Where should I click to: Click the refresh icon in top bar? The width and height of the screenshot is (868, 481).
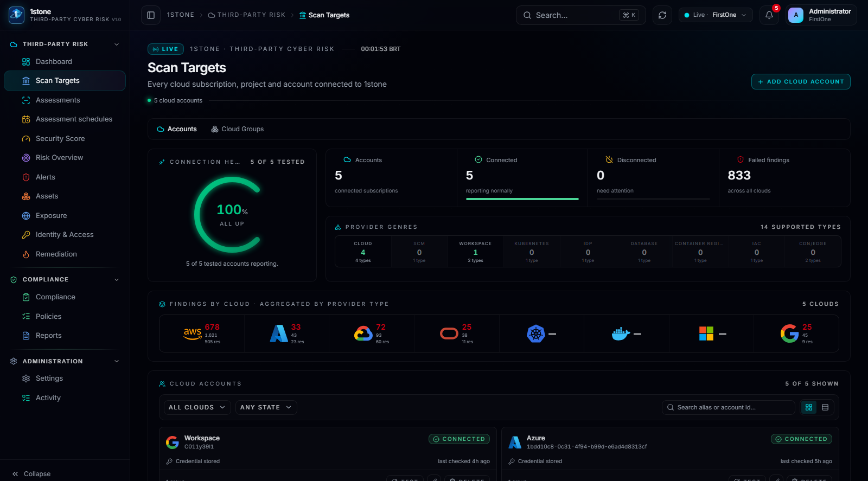(662, 15)
